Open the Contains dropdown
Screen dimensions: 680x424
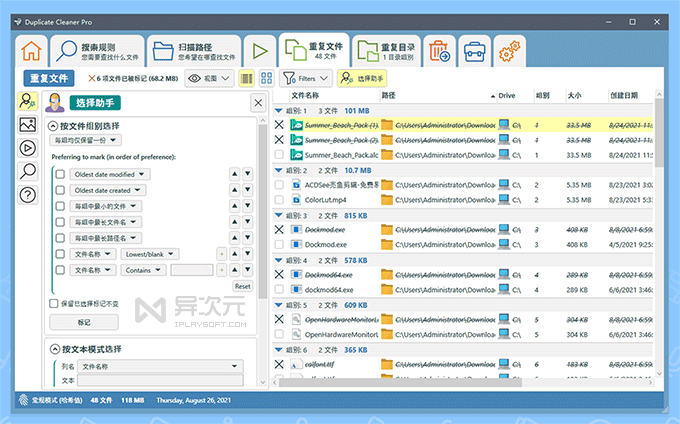coord(143,270)
